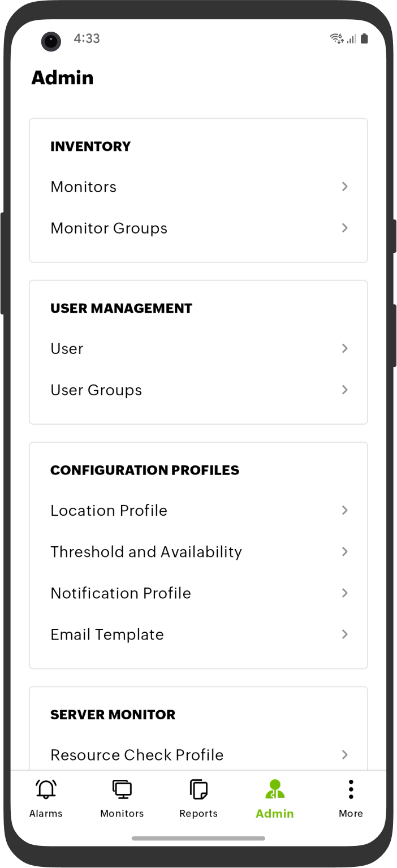397x868 pixels.
Task: Open User Groups management
Action: pos(198,390)
